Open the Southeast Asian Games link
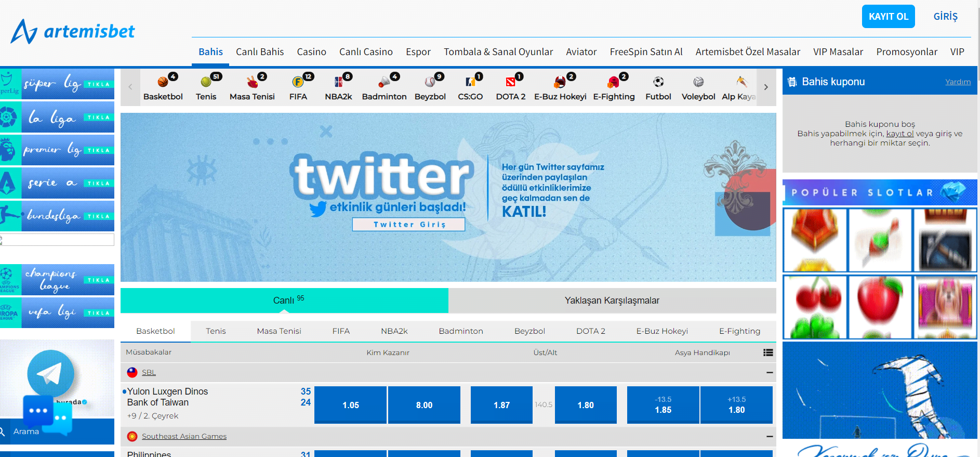The height and width of the screenshot is (457, 980). pyautogui.click(x=184, y=436)
